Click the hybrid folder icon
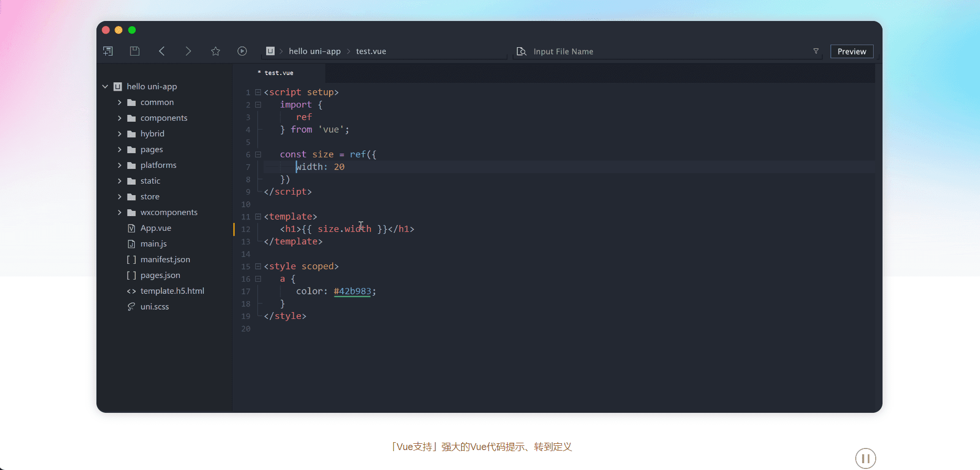Screen dimensions: 980x470 point(132,134)
